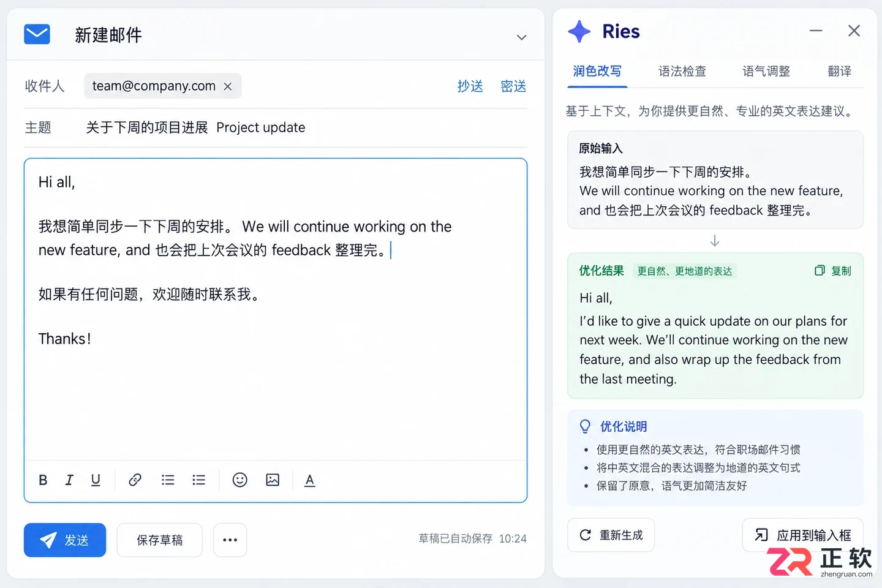Toggle italic formatting in the email toolbar
This screenshot has height=588, width=882.
point(69,480)
